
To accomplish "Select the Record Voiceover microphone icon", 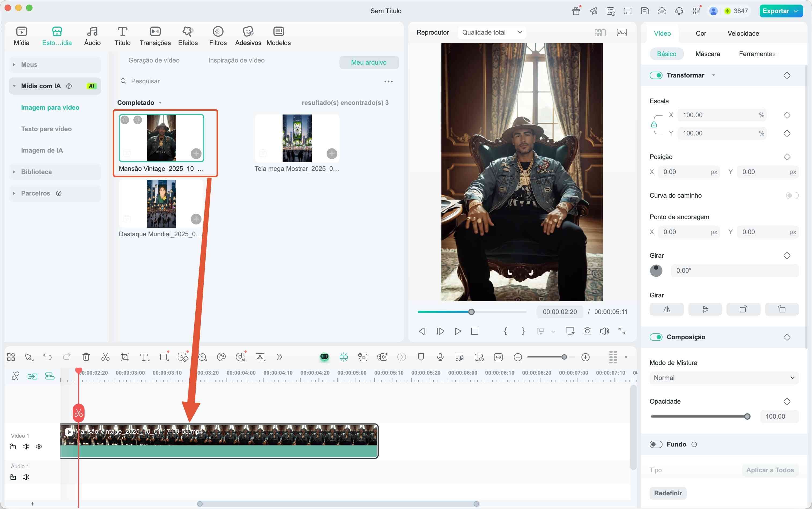I will click(x=440, y=357).
